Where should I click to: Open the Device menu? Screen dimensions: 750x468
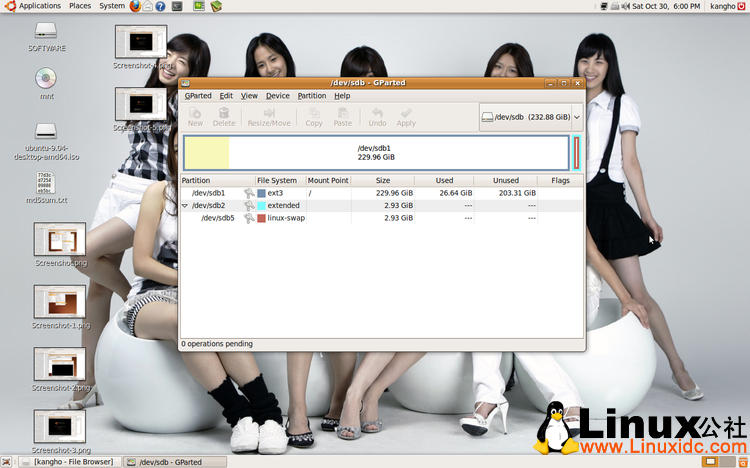coord(278,96)
